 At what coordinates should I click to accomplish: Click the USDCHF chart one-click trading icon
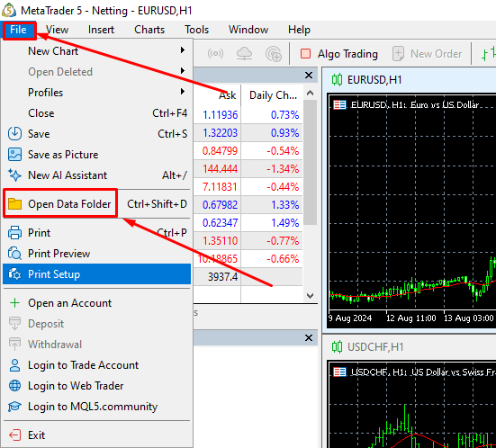pyautogui.click(x=339, y=372)
